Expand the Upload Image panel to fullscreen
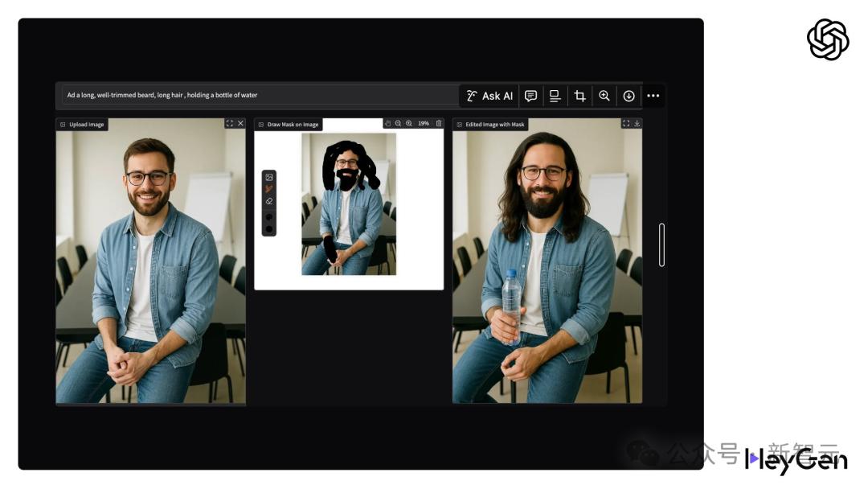 point(231,124)
